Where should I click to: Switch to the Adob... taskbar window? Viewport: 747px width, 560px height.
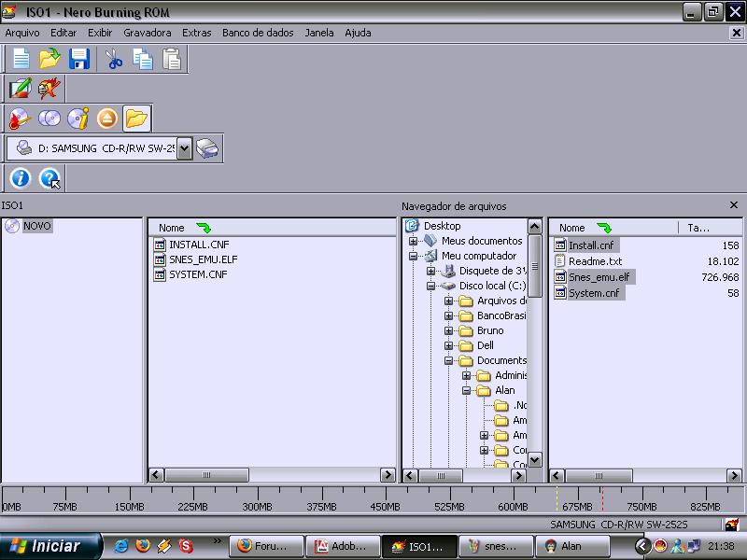point(343,546)
